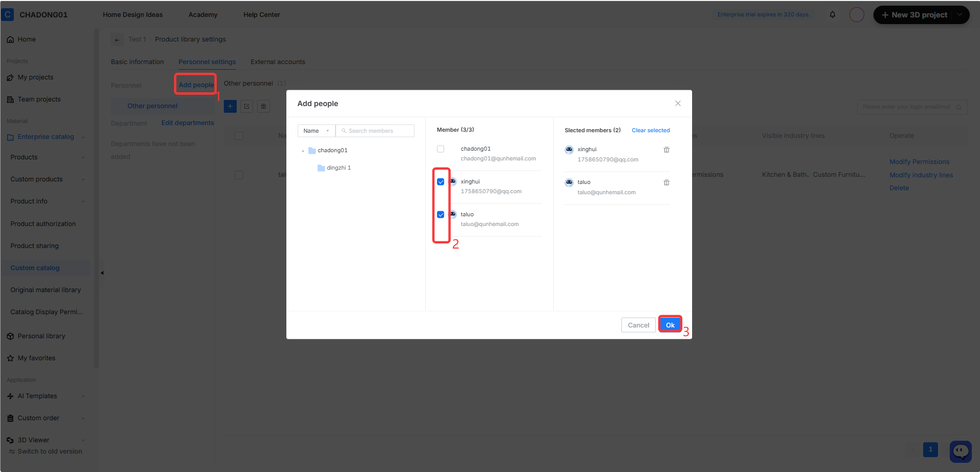Viewport: 980px width, 472px height.
Task: Select the chadong01 folder in tree
Action: click(328, 150)
